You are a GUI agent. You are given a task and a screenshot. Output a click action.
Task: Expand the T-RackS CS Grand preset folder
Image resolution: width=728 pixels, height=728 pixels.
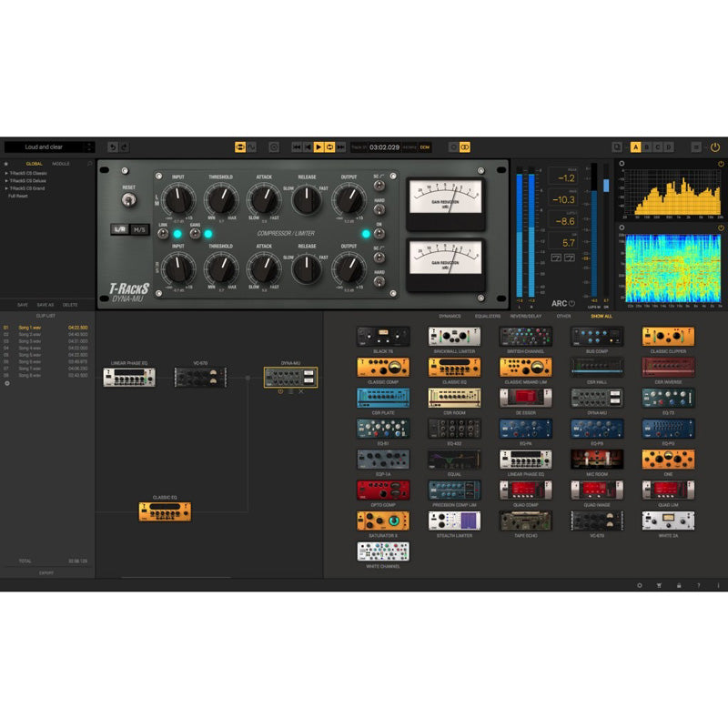tap(29, 188)
